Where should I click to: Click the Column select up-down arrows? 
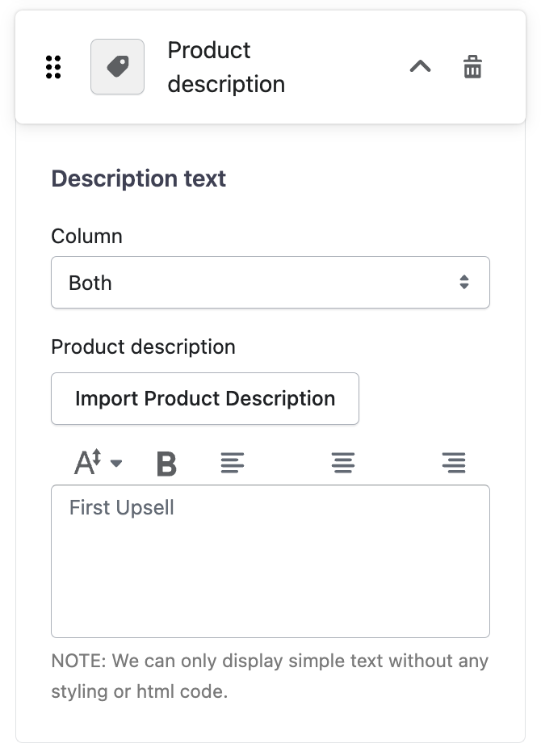[x=464, y=283]
